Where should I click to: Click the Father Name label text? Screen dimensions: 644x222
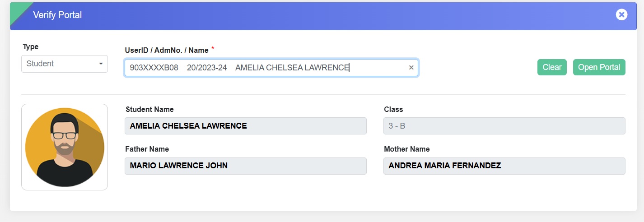147,149
